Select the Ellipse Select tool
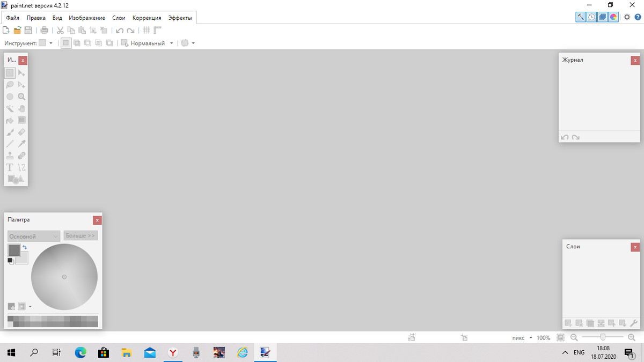This screenshot has width=644, height=362. point(10,97)
